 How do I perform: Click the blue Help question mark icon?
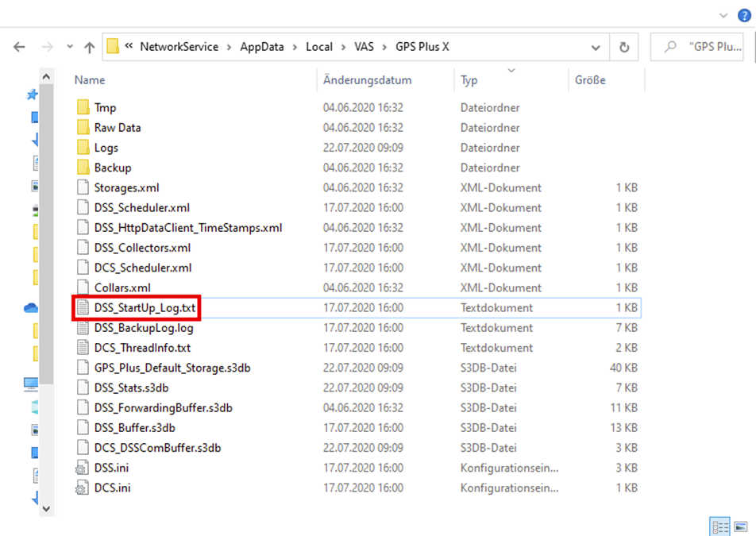point(744,15)
